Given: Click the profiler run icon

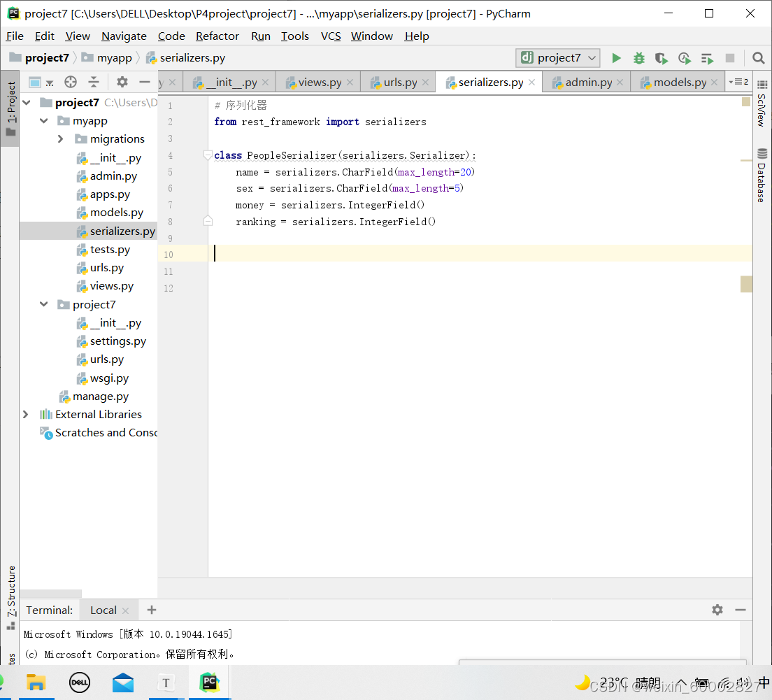Looking at the screenshot, I should click(x=685, y=59).
